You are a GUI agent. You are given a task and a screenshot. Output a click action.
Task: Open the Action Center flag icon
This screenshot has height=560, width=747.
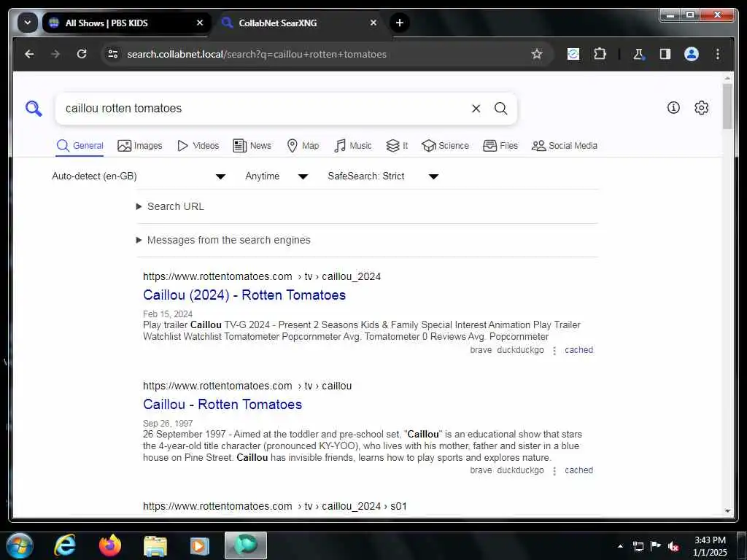656,546
